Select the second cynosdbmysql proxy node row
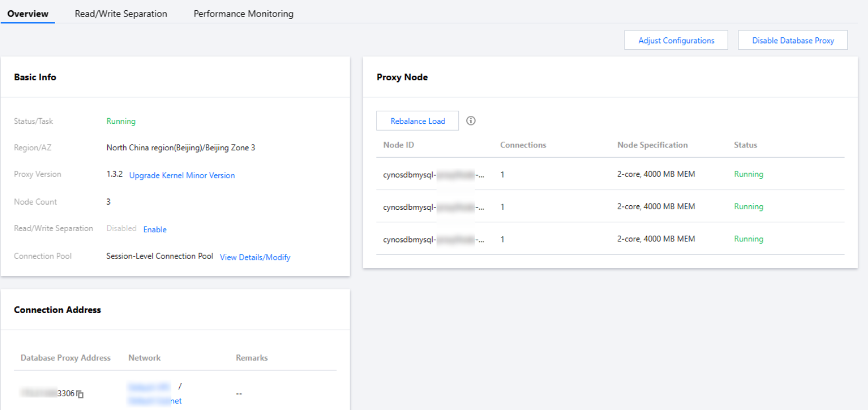Viewport: 868px width, 410px height. click(x=434, y=207)
